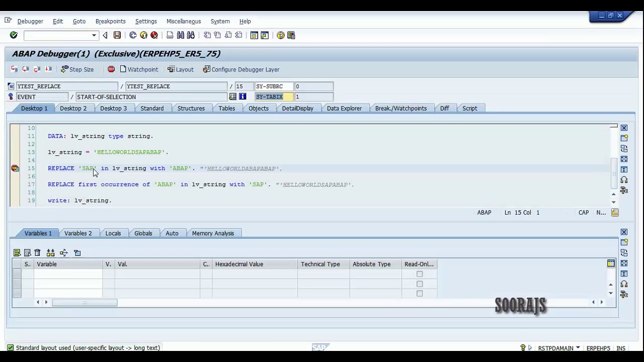644x362 pixels.
Task: Open the Miscellaneous menu
Action: coord(184,21)
